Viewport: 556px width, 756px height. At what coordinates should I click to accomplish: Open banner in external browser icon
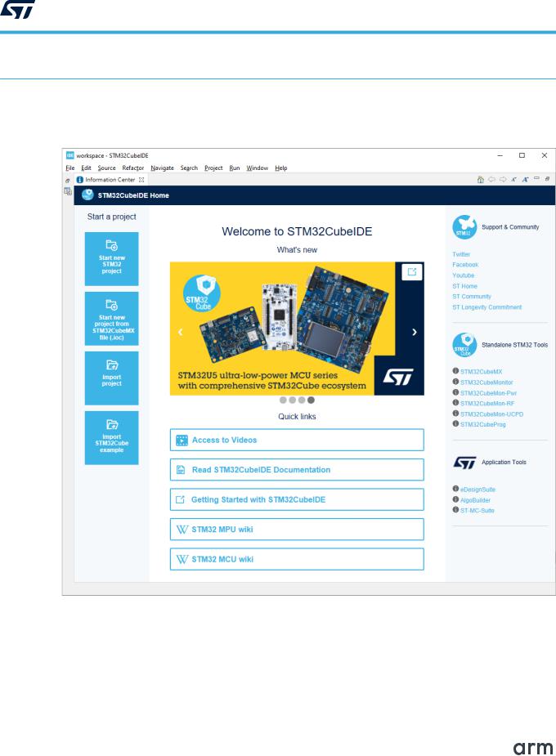pyautogui.click(x=412, y=272)
